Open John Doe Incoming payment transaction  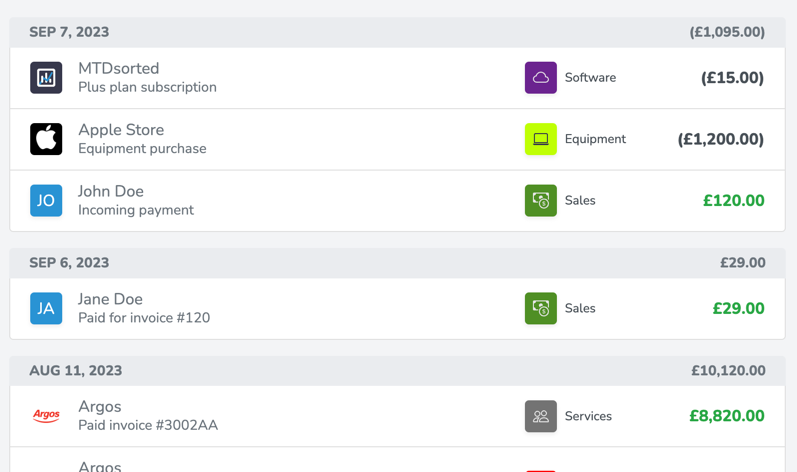pyautogui.click(x=397, y=201)
